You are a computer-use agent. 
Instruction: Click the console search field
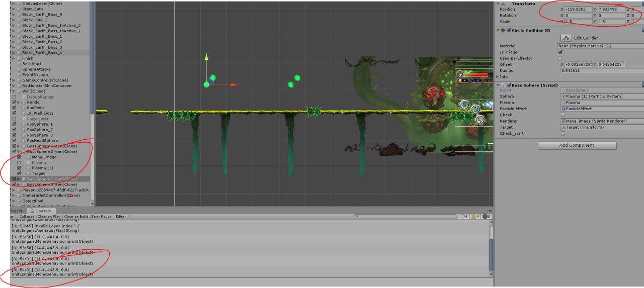405,216
